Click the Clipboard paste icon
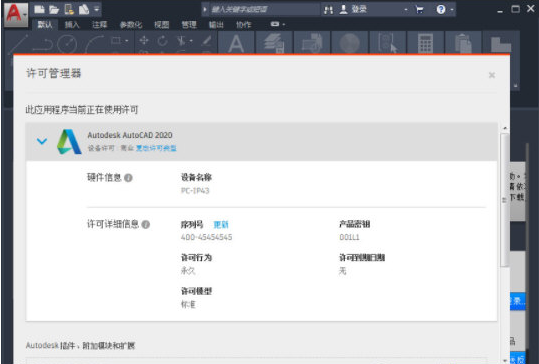 [x=463, y=43]
